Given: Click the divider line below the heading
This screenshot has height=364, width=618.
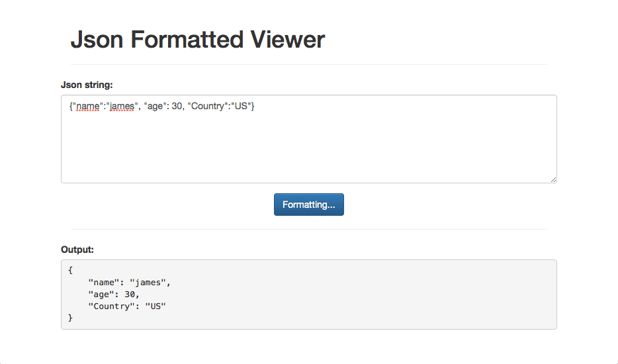Looking at the screenshot, I should click(x=308, y=64).
